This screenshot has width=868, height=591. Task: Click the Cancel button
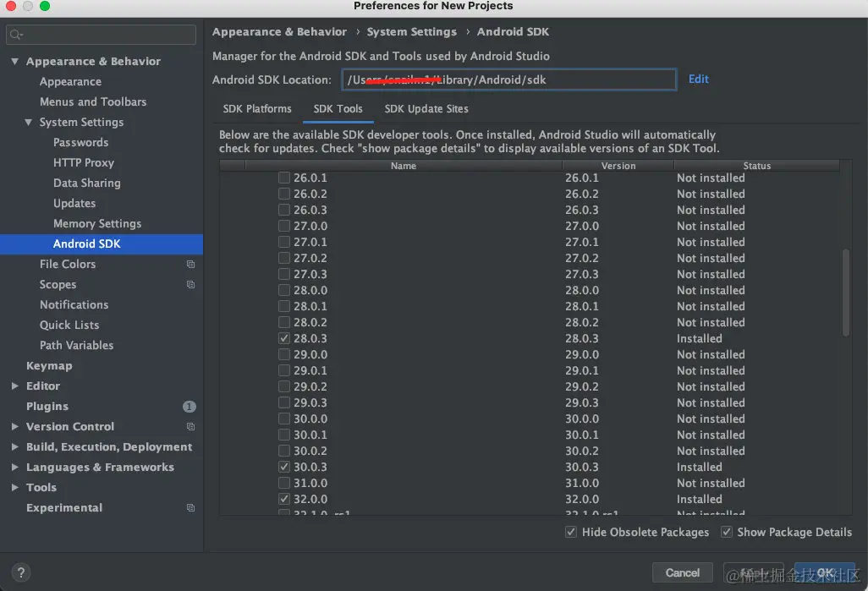pos(682,572)
